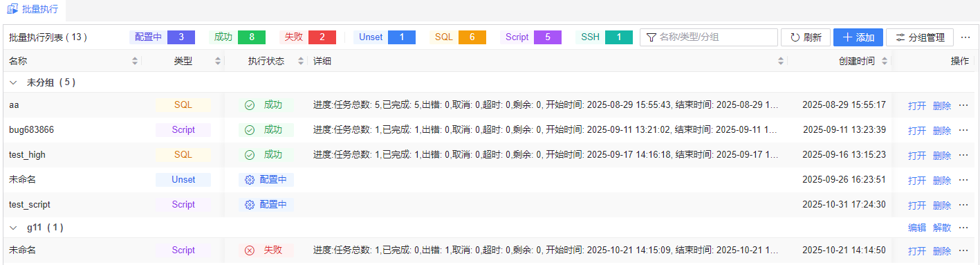Filter by SQL type count 6

pos(458,37)
